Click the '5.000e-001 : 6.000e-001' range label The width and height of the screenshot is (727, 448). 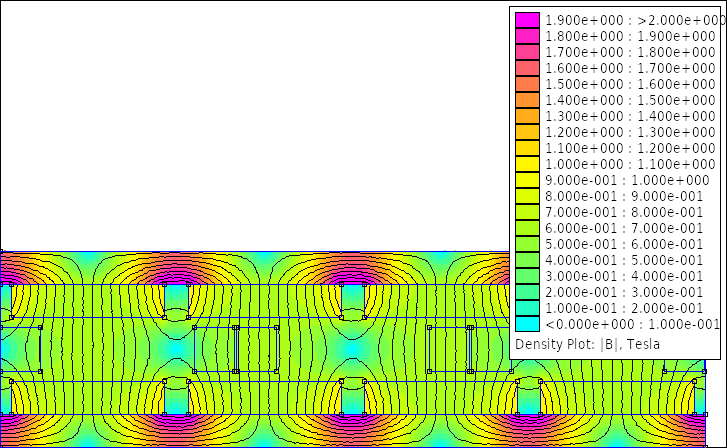(x=624, y=244)
